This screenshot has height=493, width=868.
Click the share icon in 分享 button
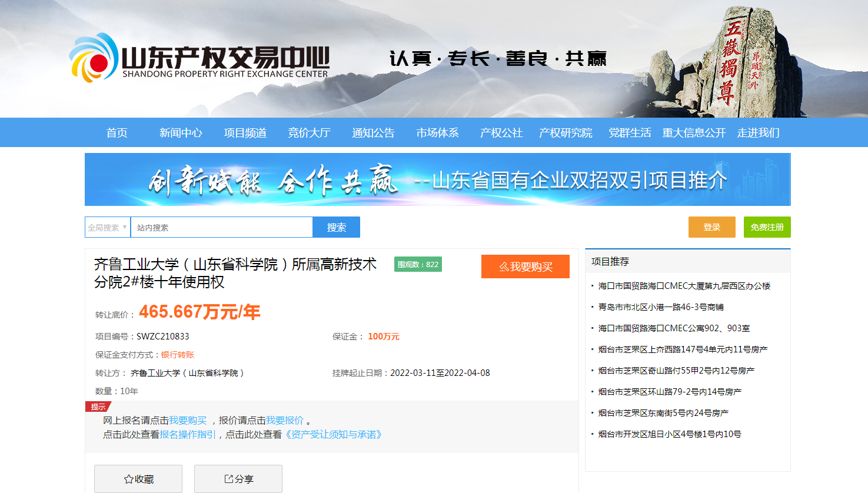click(228, 479)
